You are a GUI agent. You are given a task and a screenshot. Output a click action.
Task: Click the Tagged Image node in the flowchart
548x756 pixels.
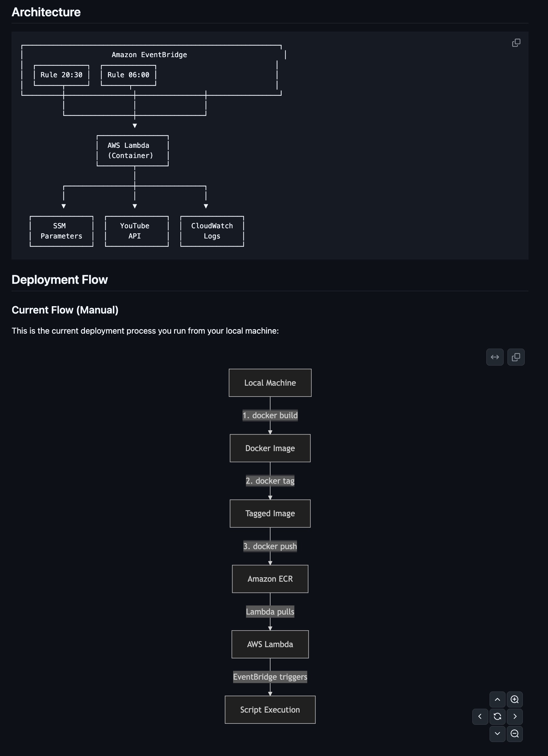(x=270, y=513)
